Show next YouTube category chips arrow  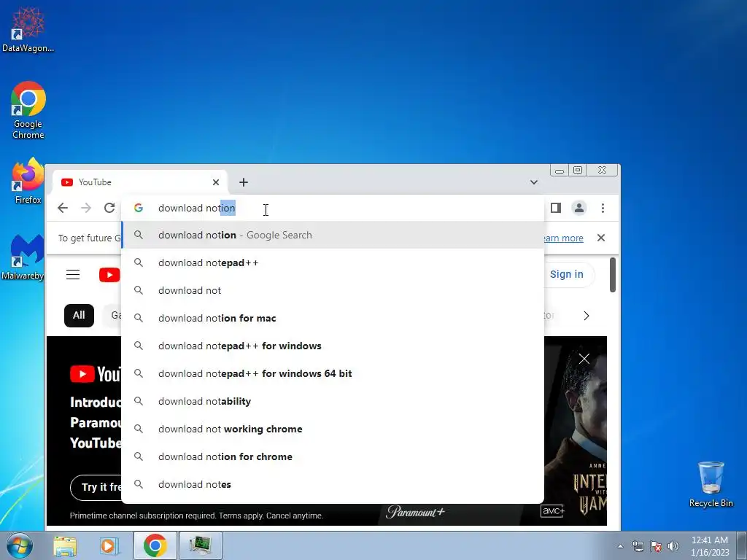pos(587,316)
